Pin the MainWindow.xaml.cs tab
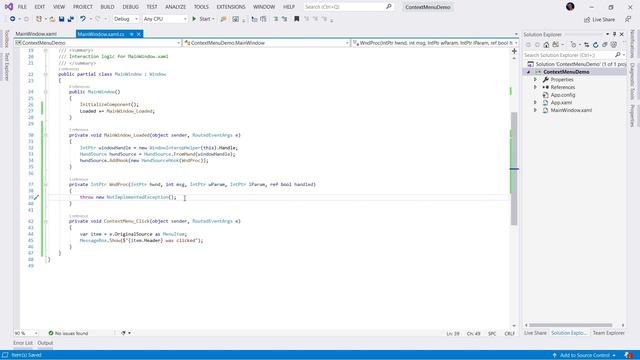 click(x=131, y=34)
